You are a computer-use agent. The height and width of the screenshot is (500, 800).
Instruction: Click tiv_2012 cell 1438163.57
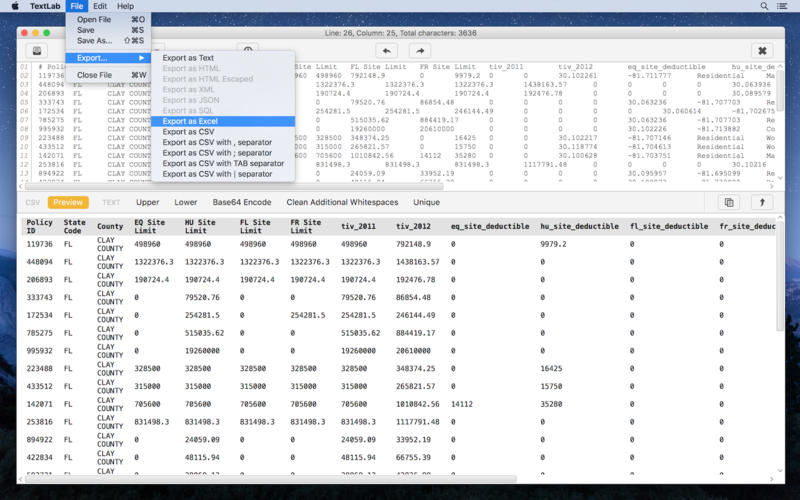coord(417,262)
